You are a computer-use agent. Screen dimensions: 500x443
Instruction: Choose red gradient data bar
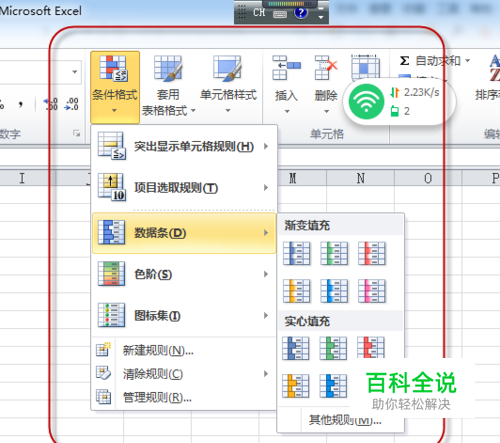(x=372, y=253)
